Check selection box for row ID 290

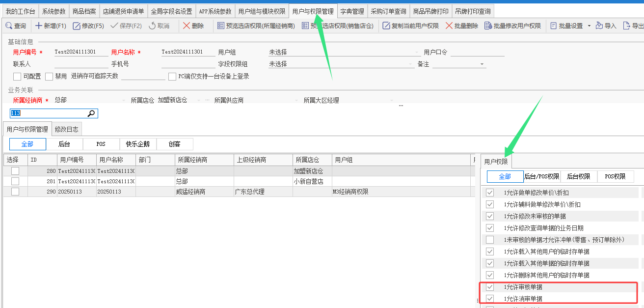(15, 192)
